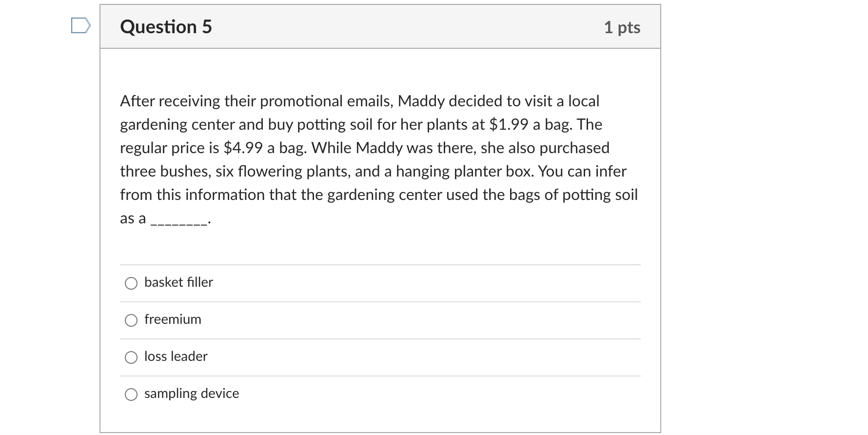Mark the "sampling device" radio button

coord(131,395)
